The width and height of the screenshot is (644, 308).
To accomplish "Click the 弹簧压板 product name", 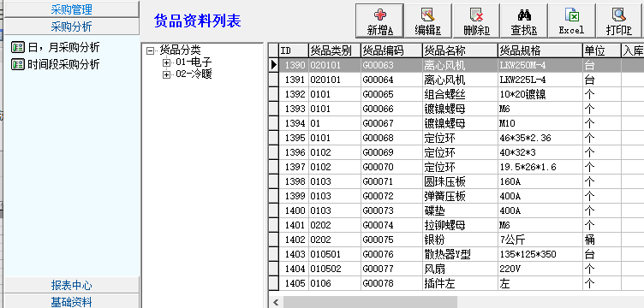I will pos(461,196).
